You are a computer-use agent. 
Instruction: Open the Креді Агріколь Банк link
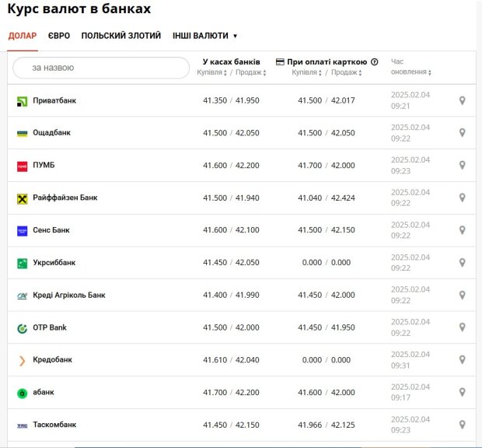[x=69, y=296]
